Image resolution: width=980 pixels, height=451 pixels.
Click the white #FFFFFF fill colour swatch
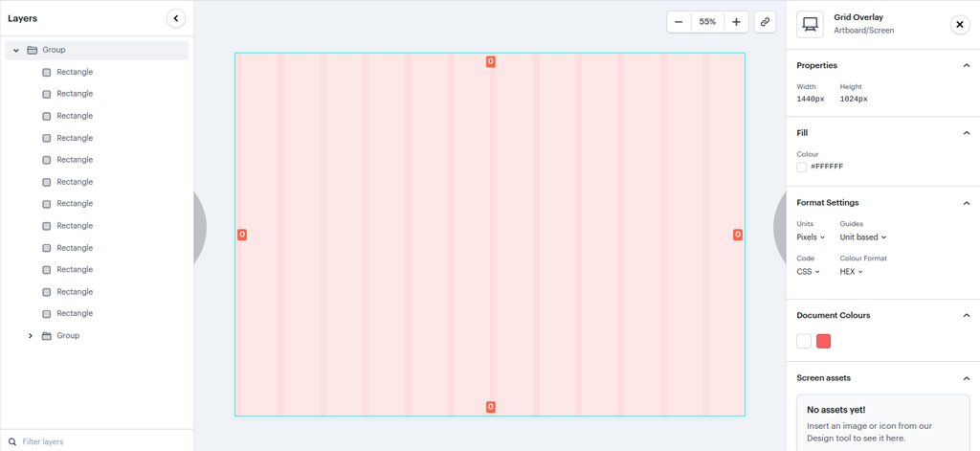pyautogui.click(x=802, y=167)
